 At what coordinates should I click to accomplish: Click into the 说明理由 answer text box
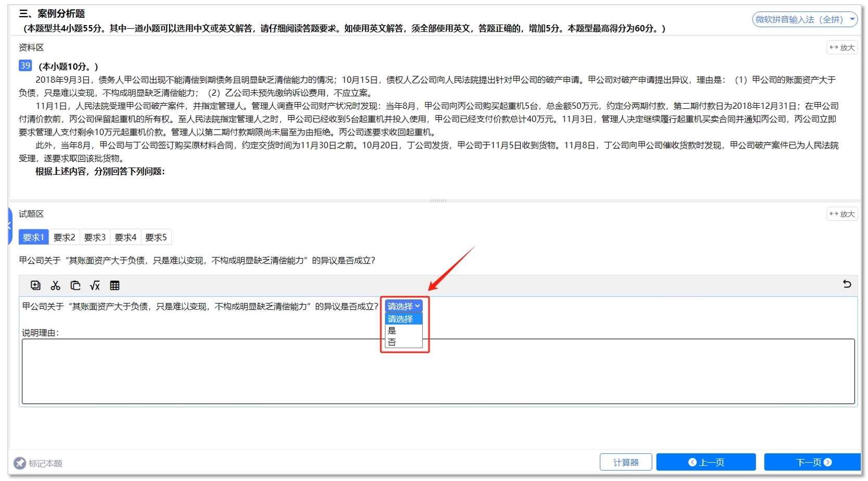[437, 371]
